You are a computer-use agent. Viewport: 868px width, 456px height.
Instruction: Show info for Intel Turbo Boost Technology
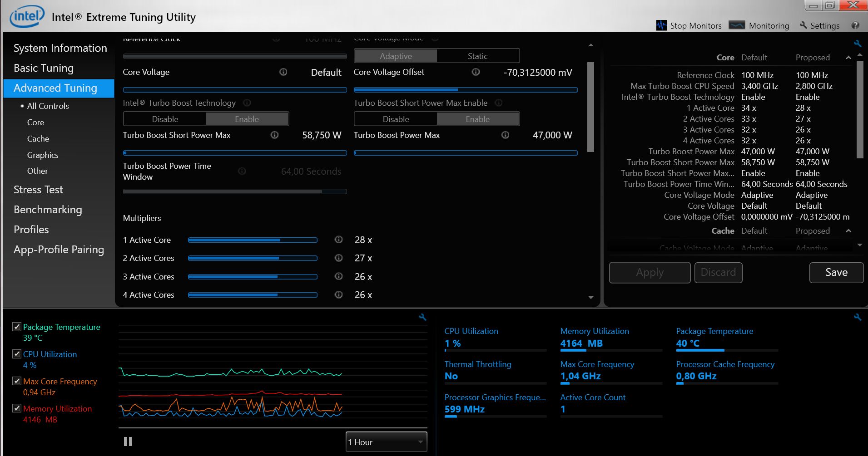click(x=247, y=103)
